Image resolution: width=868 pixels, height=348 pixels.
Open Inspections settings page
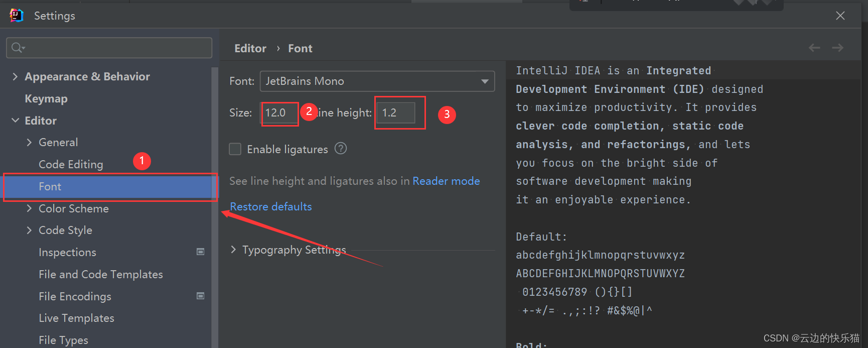(x=67, y=252)
